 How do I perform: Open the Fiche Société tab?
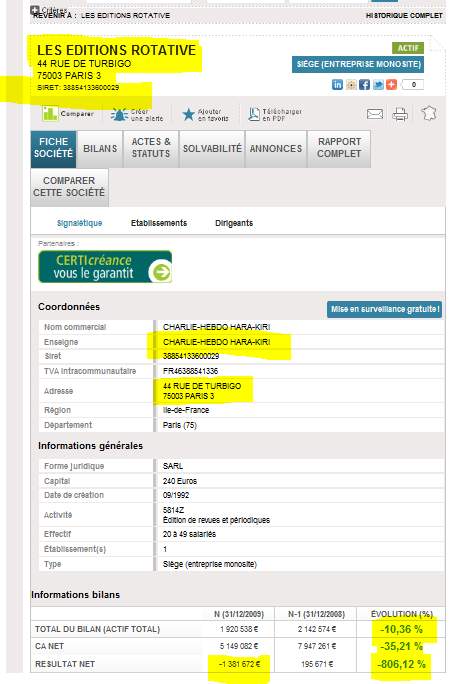click(x=53, y=148)
